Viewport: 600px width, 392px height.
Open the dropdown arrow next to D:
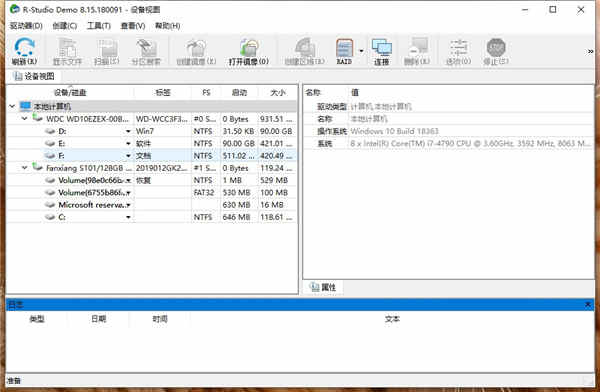(128, 131)
